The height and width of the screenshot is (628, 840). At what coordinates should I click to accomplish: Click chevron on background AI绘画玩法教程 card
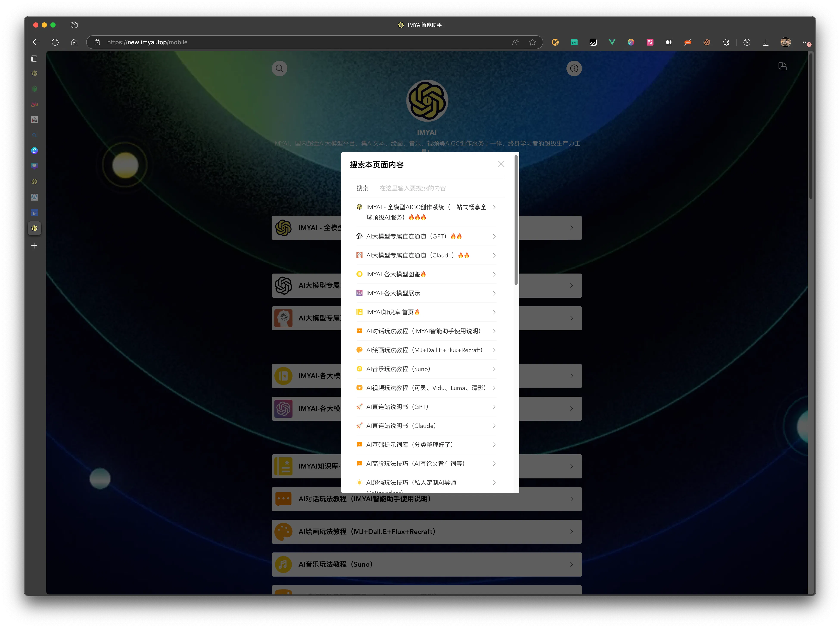click(x=571, y=532)
